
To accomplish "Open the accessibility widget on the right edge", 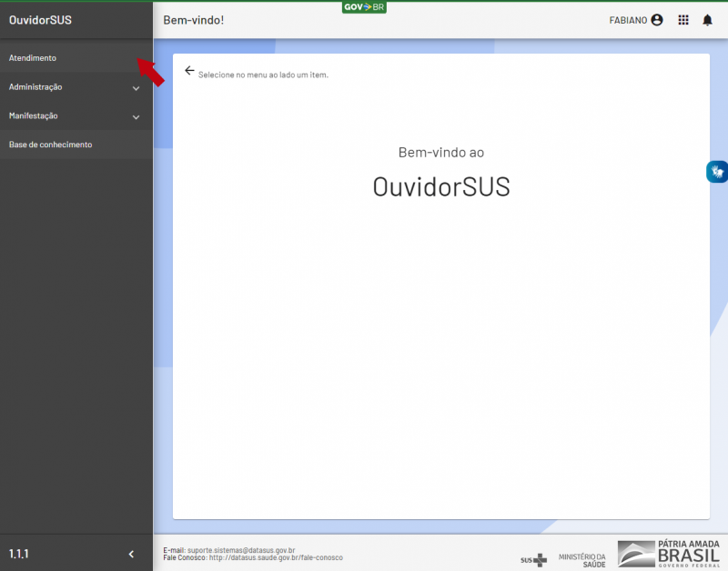I will pos(717,171).
